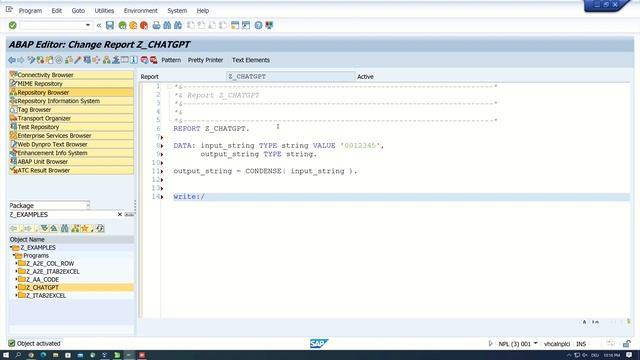The height and width of the screenshot is (360, 640).
Task: Click the Refresh object list icon
Action: pos(100,229)
